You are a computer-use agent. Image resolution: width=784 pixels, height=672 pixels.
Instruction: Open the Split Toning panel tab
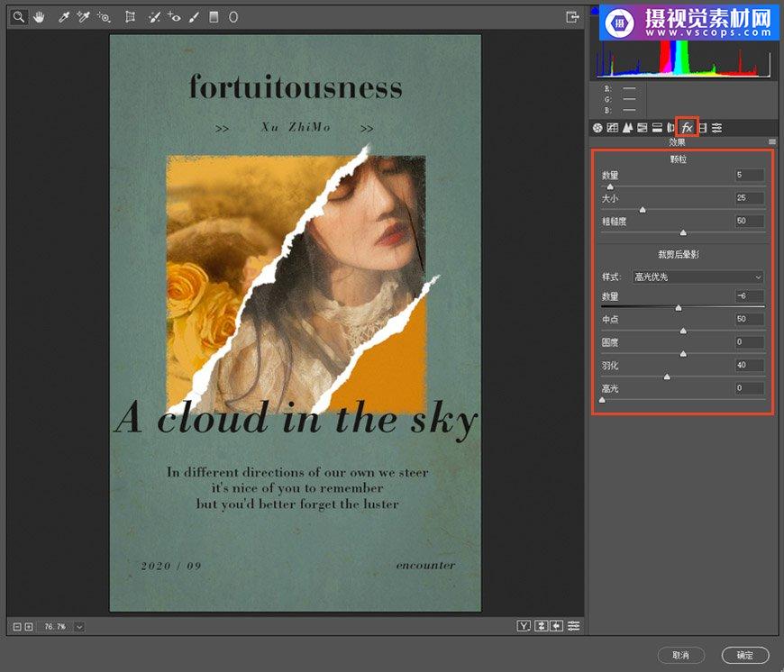point(658,128)
